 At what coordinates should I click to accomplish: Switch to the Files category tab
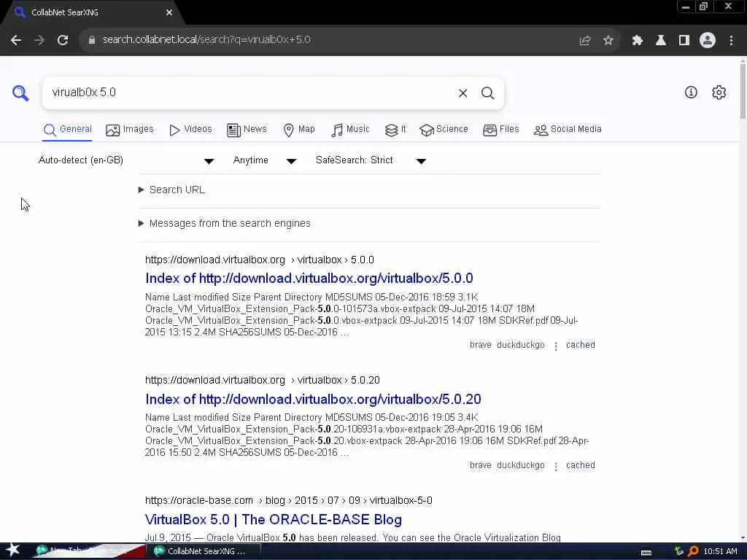[500, 130]
